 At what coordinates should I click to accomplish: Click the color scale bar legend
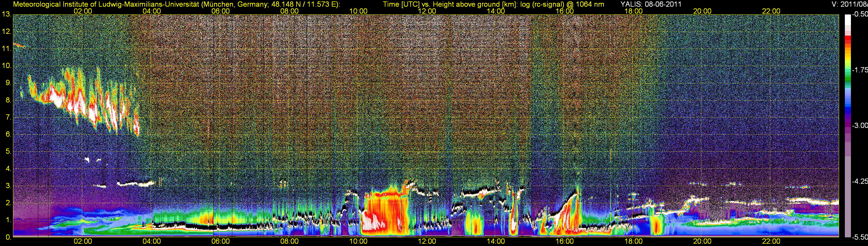point(847,126)
